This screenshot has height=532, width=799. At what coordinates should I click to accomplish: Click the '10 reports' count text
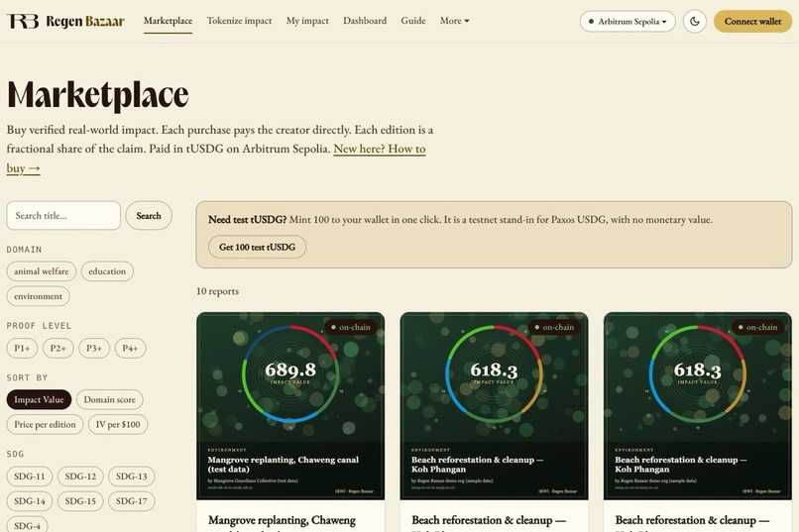[217, 291]
